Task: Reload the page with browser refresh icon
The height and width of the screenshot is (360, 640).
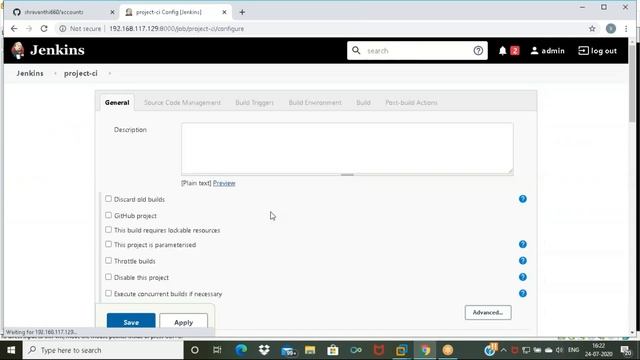Action: [44, 29]
